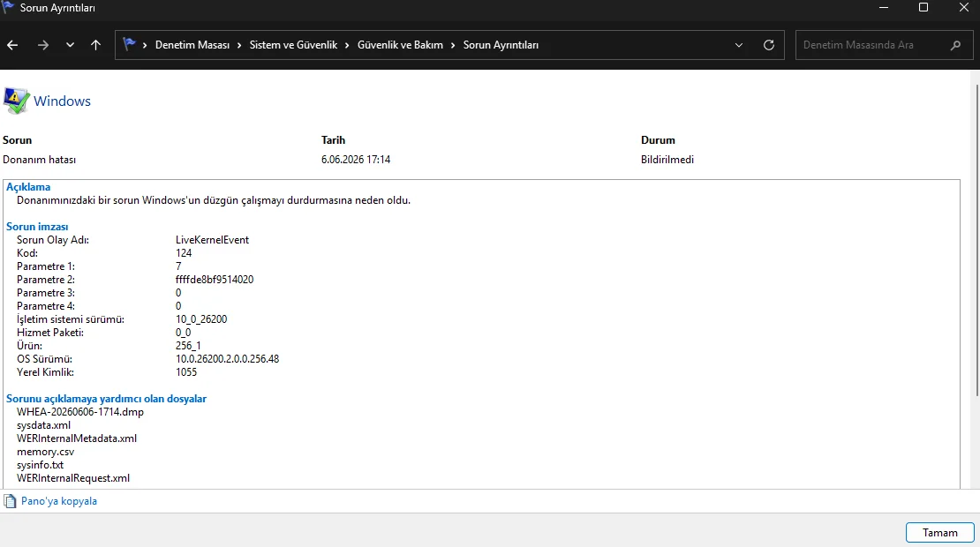Go forward using the forward arrow

pyautogui.click(x=42, y=45)
